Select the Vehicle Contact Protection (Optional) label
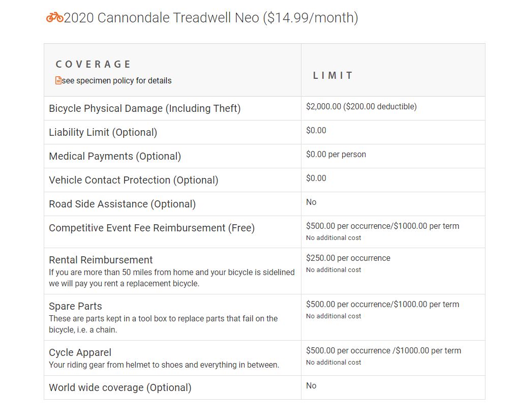The image size is (516, 420). tap(134, 180)
